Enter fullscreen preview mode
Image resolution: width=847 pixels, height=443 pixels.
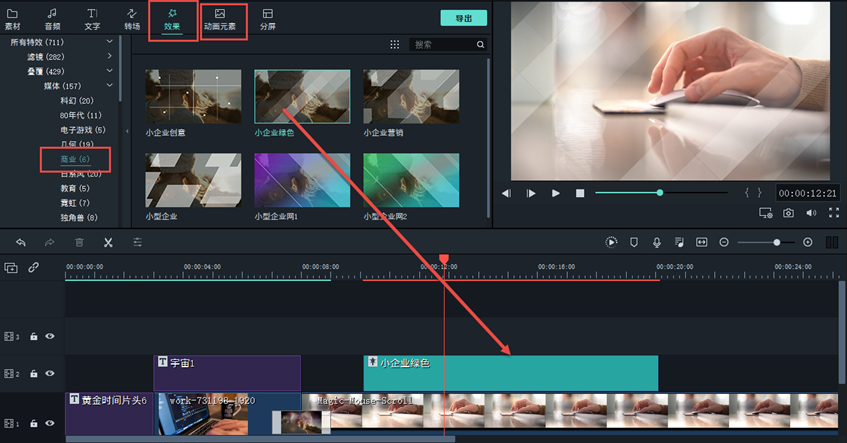click(x=834, y=213)
